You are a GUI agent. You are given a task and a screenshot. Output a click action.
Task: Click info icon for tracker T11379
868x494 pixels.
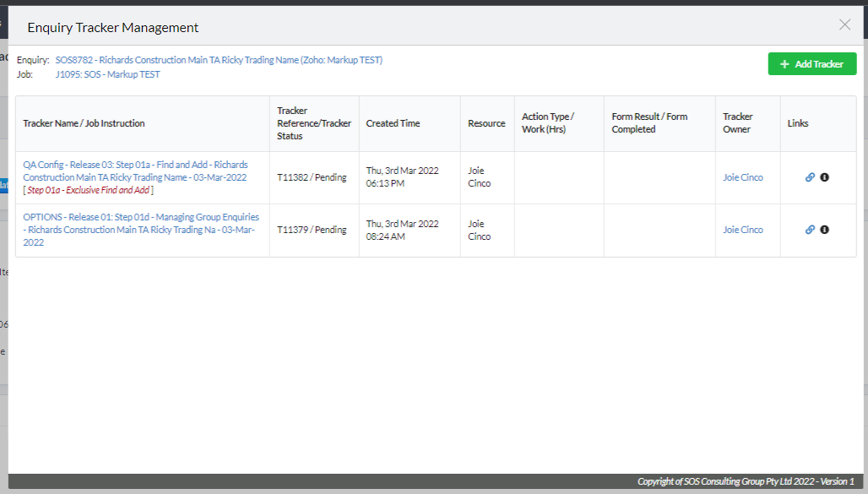click(x=824, y=230)
